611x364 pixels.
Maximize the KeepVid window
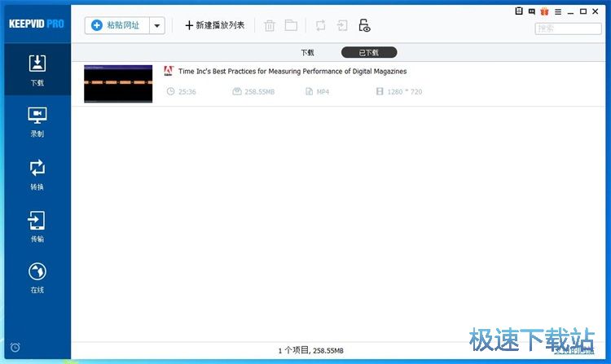(x=583, y=11)
